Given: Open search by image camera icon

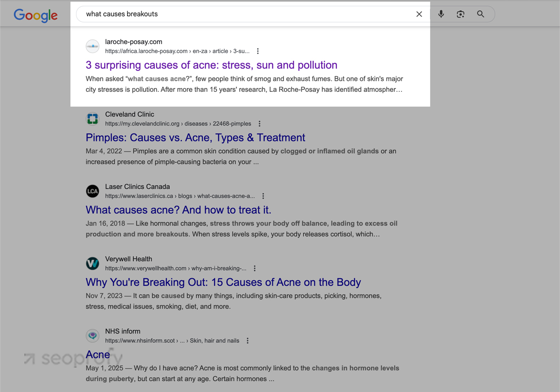Looking at the screenshot, I should point(461,14).
